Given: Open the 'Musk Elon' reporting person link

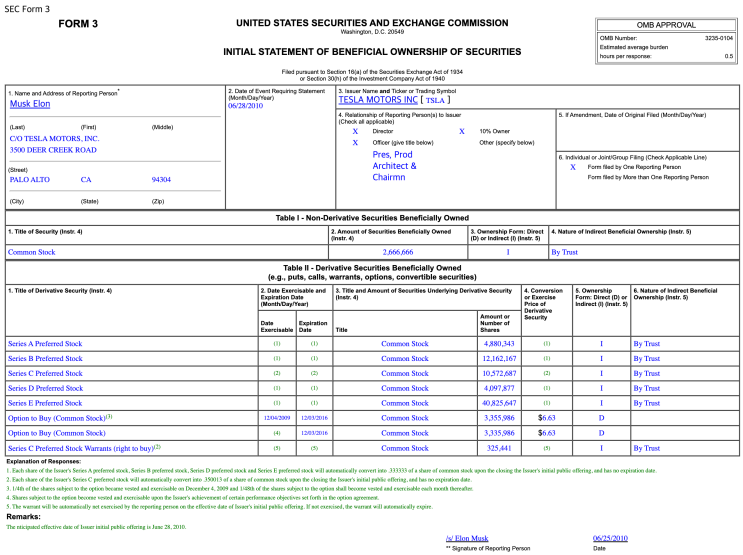Looking at the screenshot, I should click(30, 104).
